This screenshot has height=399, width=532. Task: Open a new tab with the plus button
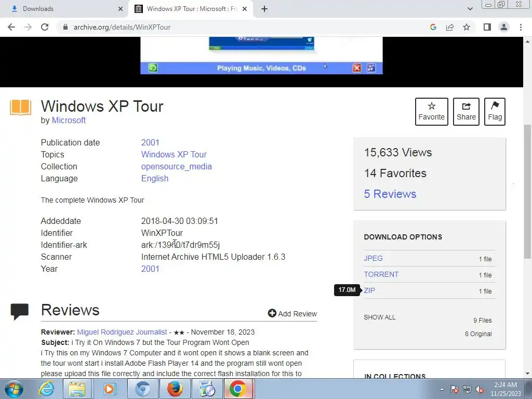(x=264, y=9)
